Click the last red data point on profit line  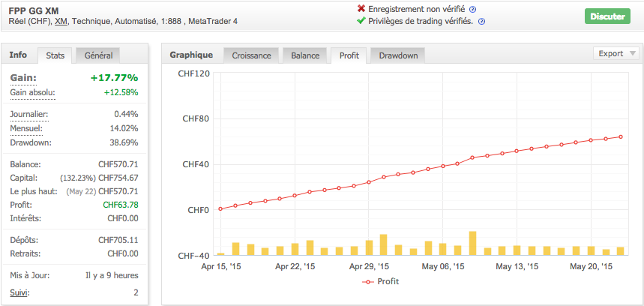click(621, 136)
